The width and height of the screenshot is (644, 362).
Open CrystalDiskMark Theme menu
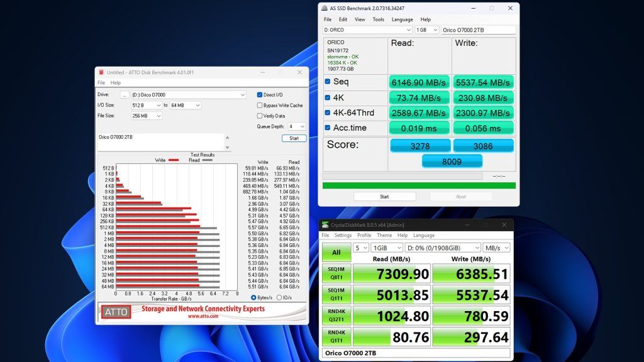384,235
